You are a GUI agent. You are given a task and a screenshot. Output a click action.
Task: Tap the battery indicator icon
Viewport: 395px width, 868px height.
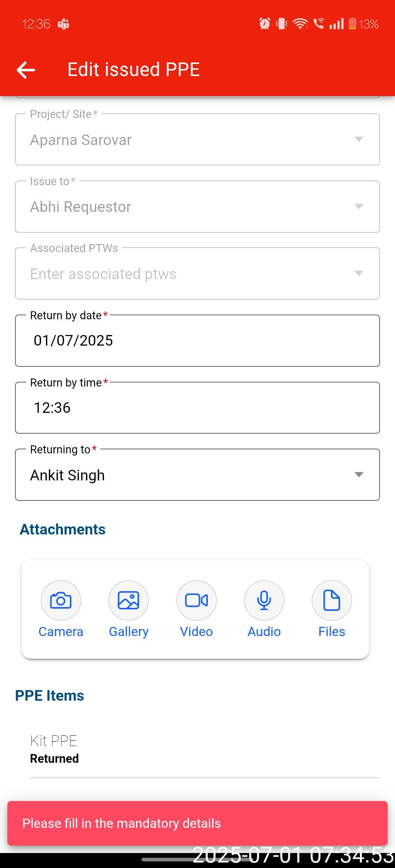[352, 24]
